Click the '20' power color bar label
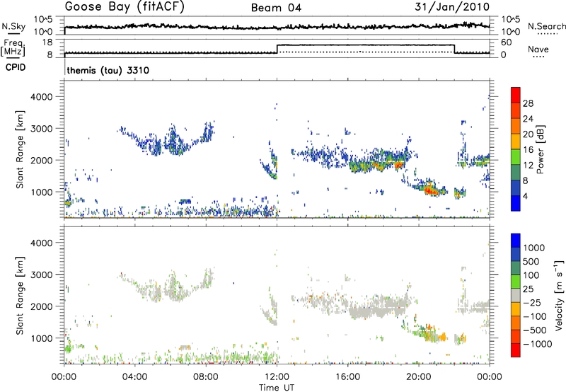This screenshot has width=566, height=392. point(528,134)
